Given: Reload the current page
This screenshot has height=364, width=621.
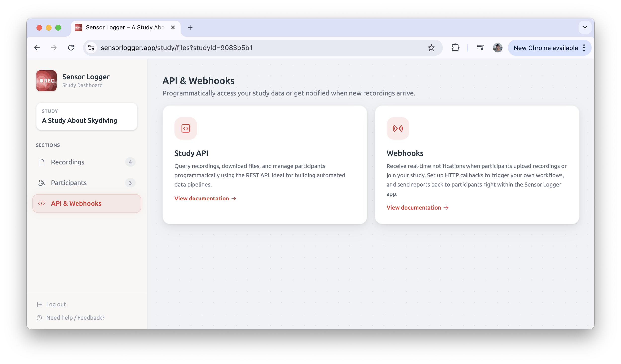Looking at the screenshot, I should coord(71,48).
